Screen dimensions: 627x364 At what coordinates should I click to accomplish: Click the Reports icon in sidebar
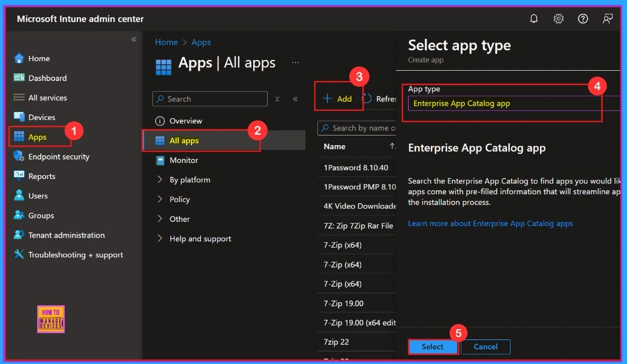19,176
